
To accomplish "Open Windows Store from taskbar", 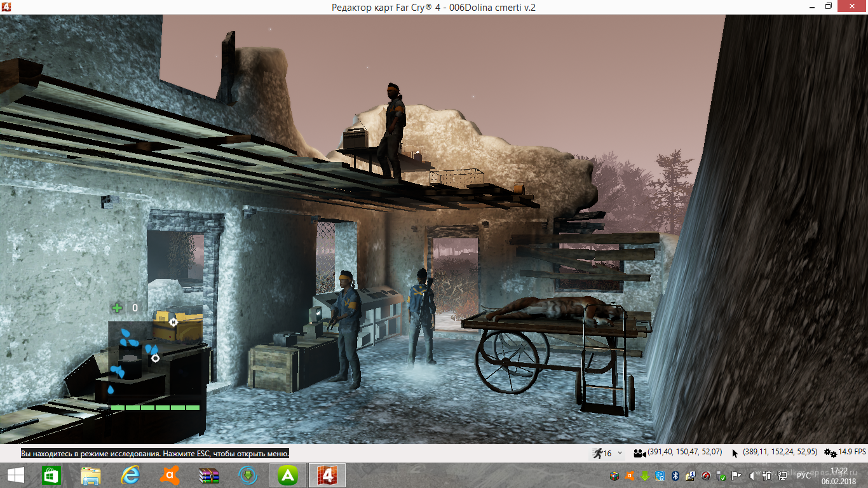I will (x=51, y=475).
